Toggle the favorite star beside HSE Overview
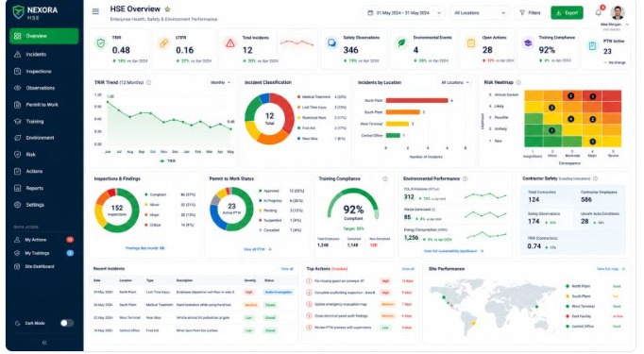 click(x=167, y=9)
